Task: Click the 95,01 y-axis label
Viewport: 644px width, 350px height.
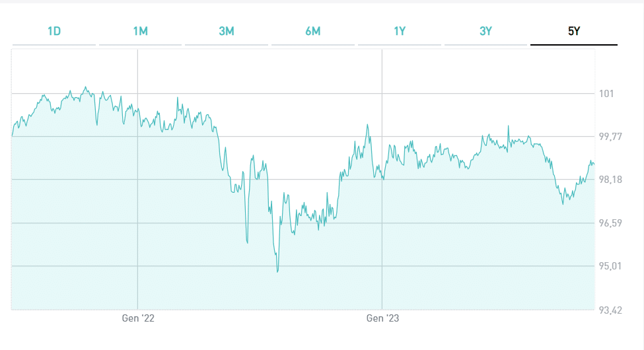Action: pyautogui.click(x=610, y=266)
